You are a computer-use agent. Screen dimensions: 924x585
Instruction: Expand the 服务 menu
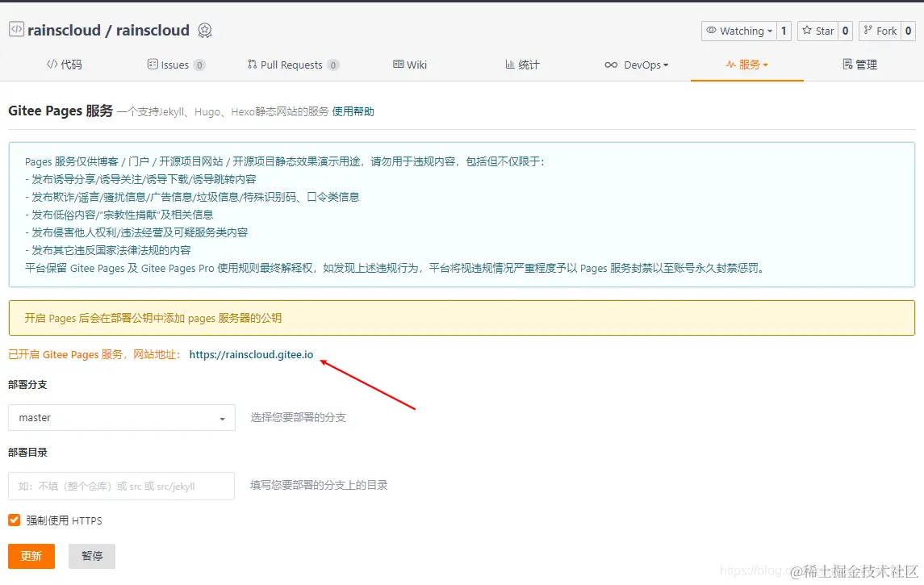[746, 65]
